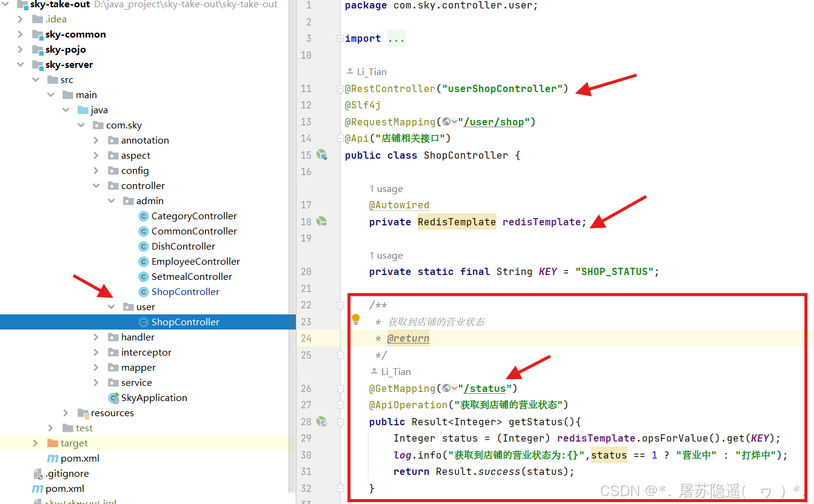Click the getStatus method name on line 28
Viewport: 814px width, 504px height.
click(536, 422)
